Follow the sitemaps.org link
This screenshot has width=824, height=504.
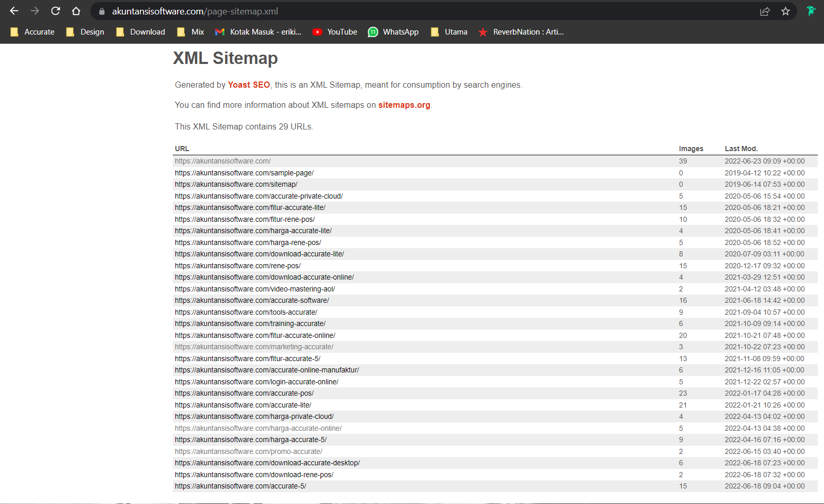click(x=404, y=105)
